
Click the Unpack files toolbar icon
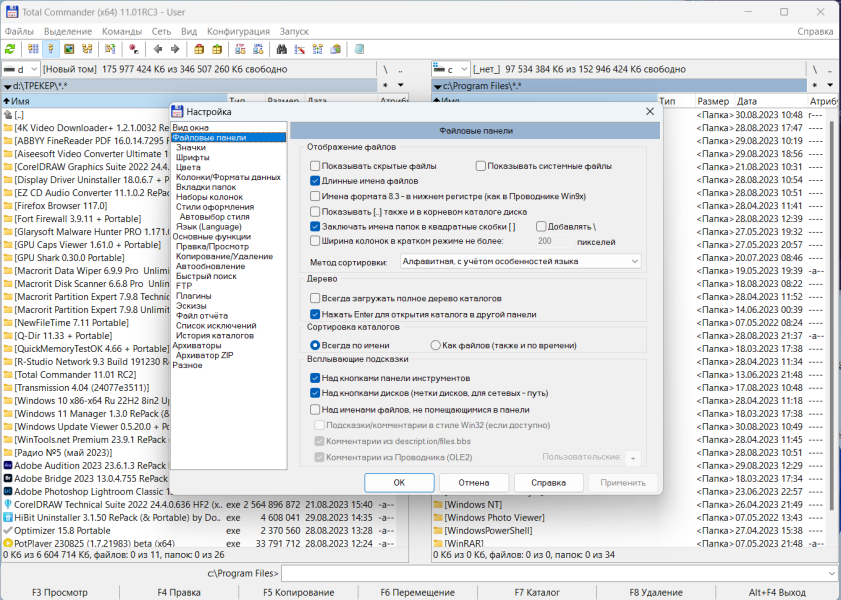pos(217,49)
